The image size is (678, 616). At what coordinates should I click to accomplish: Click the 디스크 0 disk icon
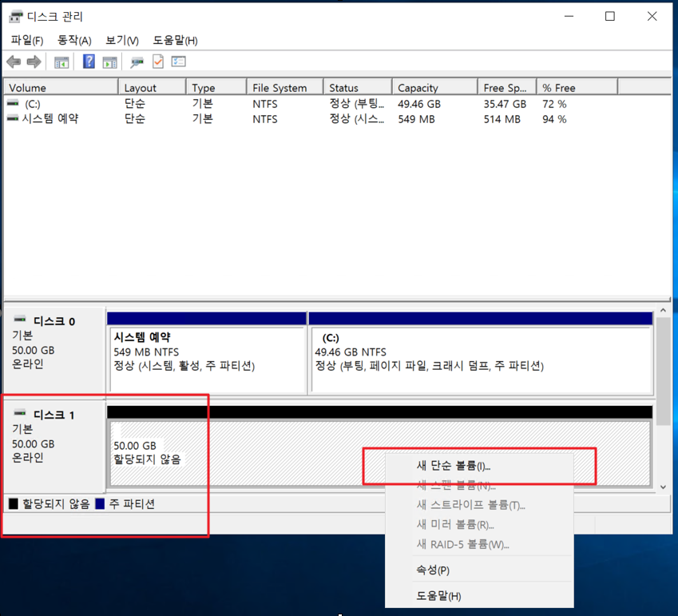[19, 320]
